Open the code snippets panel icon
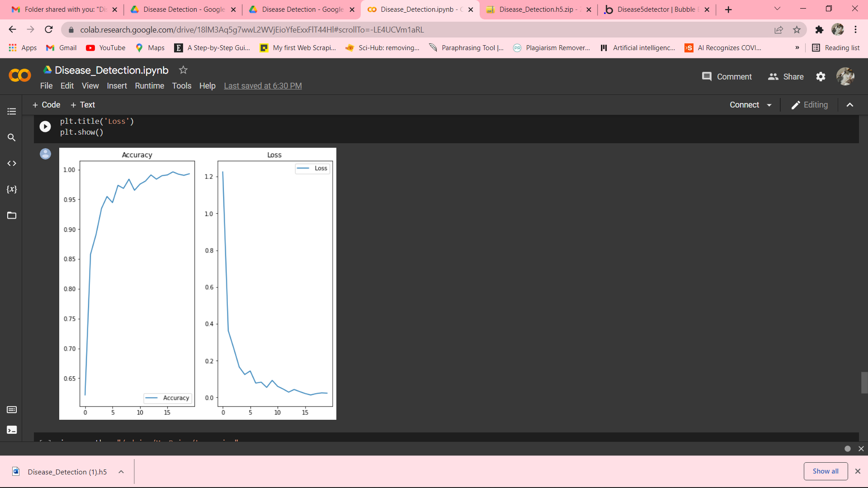This screenshot has width=868, height=488. tap(12, 164)
